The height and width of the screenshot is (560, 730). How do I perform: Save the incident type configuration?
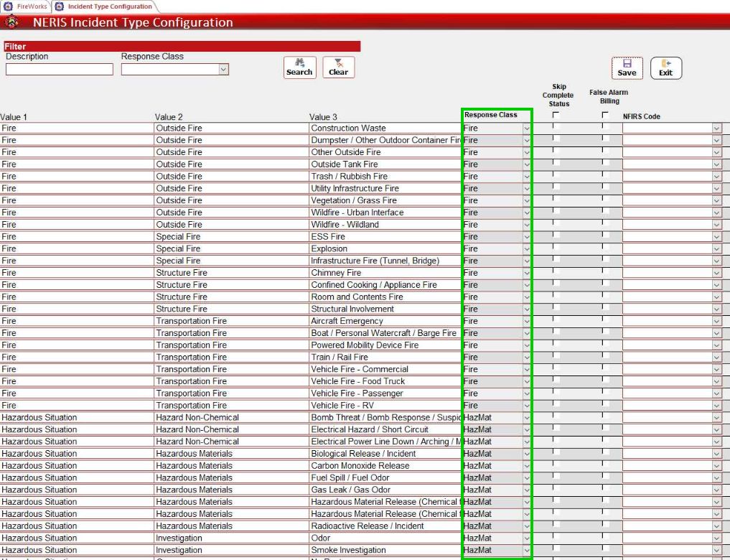click(627, 68)
